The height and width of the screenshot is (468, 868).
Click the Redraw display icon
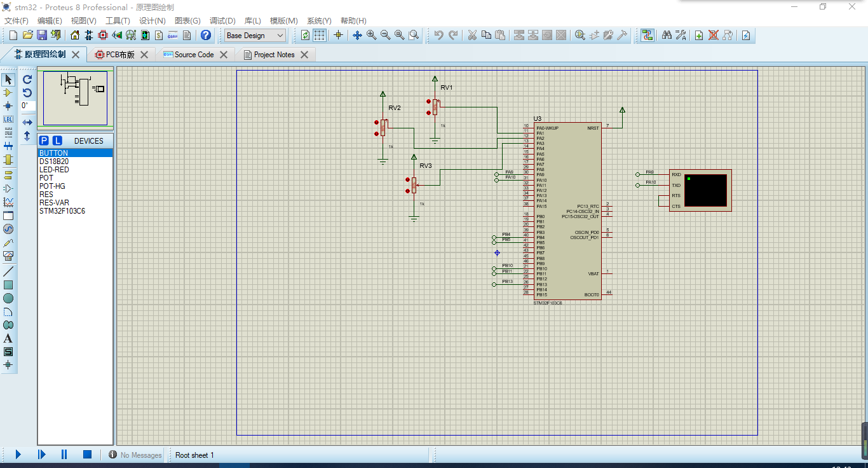tap(305, 35)
